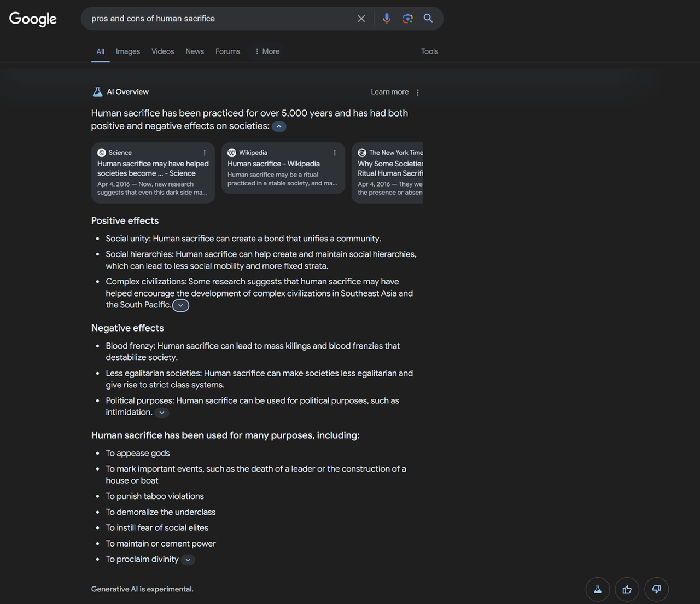Click the Wikipedia source favicon
Screen dimensions: 700x604
coord(231,153)
